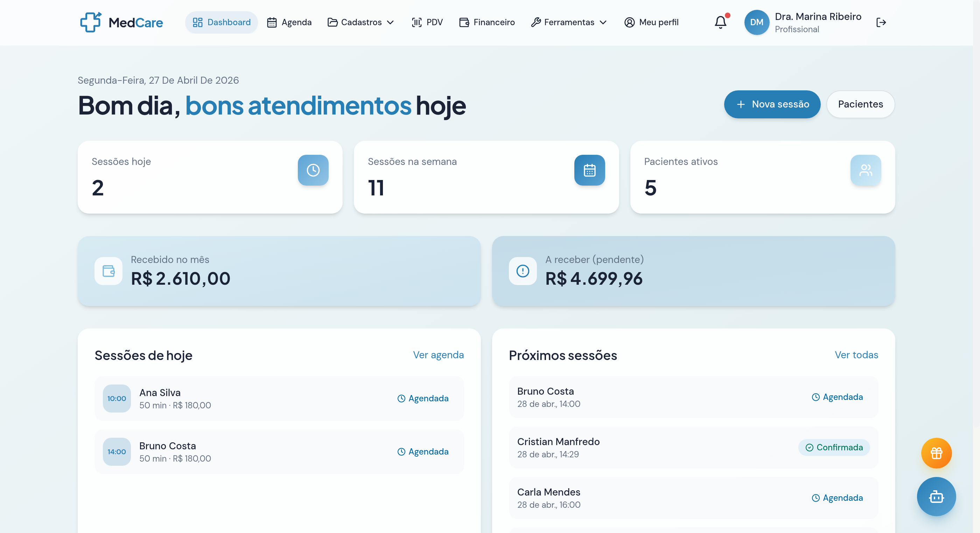The image size is (980, 533).
Task: Click the logout arrow icon
Action: 881,22
